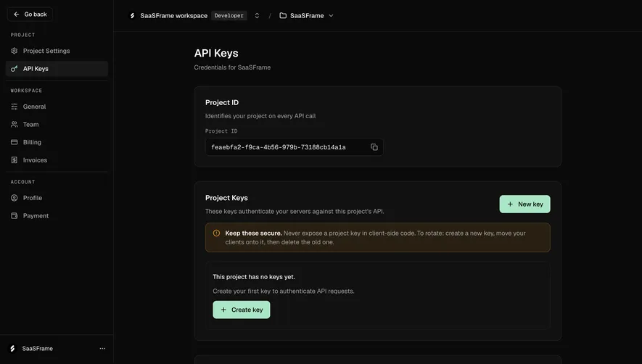Click the Project Settings gear icon
The image size is (642, 364).
[15, 51]
